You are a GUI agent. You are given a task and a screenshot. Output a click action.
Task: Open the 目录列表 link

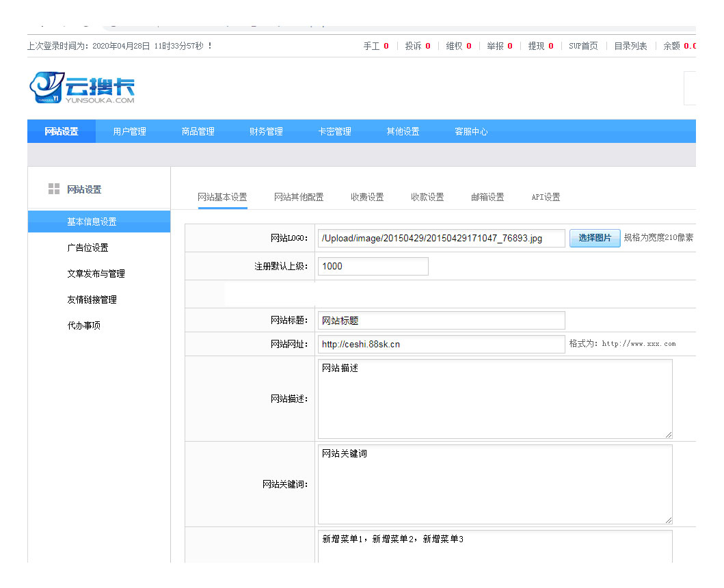click(630, 46)
